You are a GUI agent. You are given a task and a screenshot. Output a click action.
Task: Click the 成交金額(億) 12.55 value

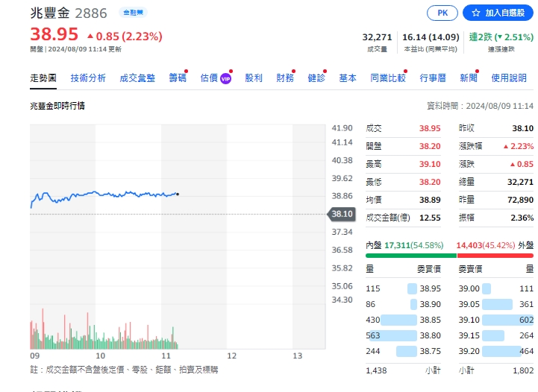[x=430, y=218]
